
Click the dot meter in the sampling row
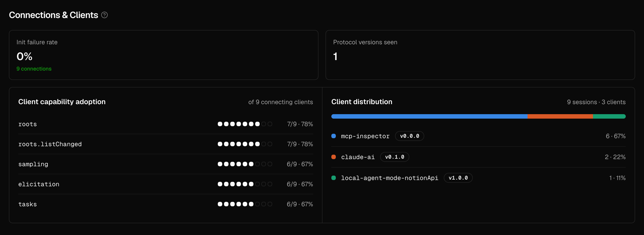245,164
